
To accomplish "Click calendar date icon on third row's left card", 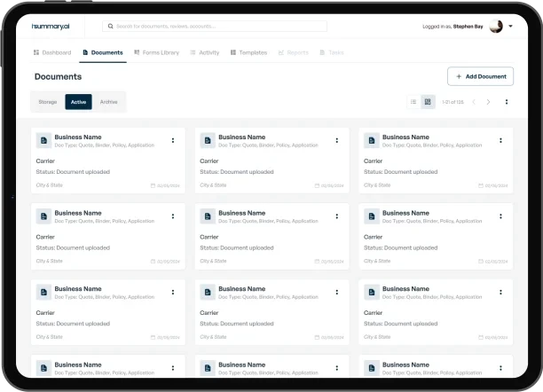I will point(153,337).
